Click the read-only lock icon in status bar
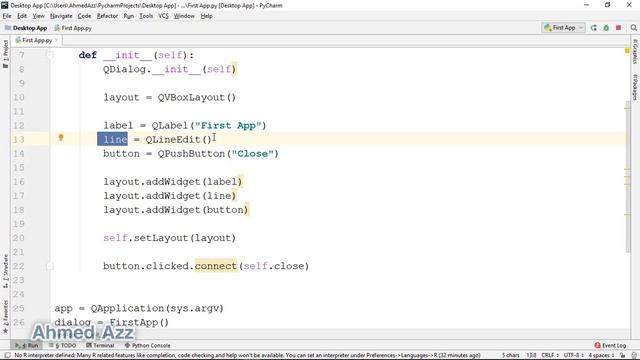Image resolution: width=640 pixels, height=360 pixels. (622, 356)
